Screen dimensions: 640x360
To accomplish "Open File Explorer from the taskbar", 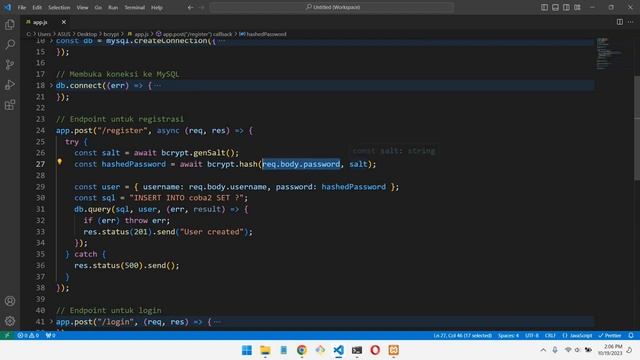I will pos(265,350).
